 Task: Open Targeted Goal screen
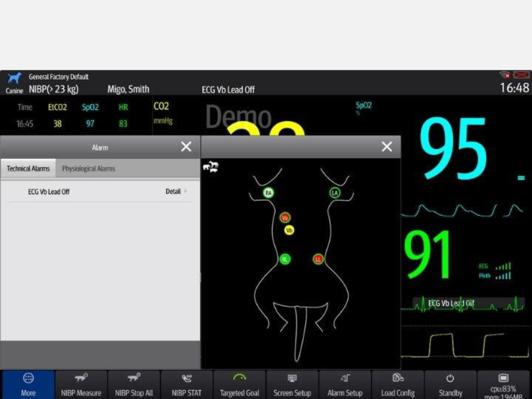(x=239, y=384)
